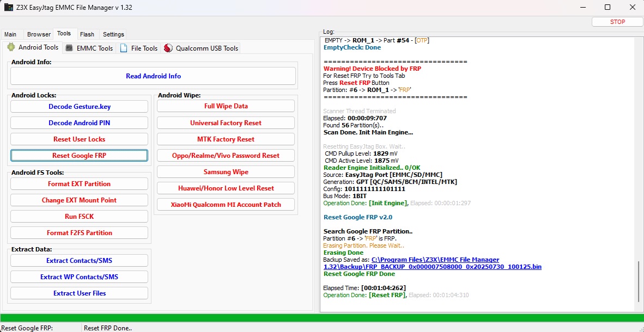
Task: Click Extract Contacts/SMS button
Action: tap(79, 261)
